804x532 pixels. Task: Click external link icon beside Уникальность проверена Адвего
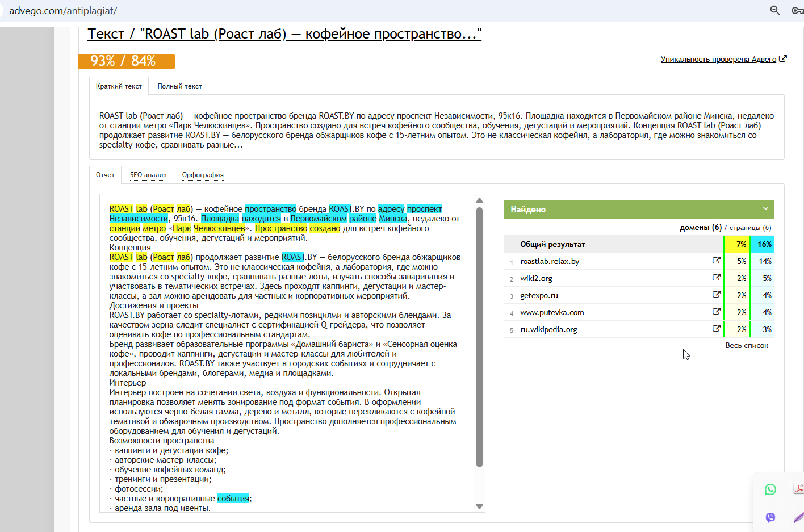[x=783, y=58]
